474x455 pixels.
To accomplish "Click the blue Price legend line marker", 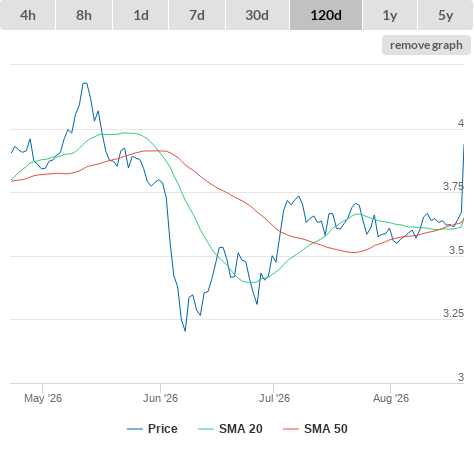I will click(x=135, y=429).
